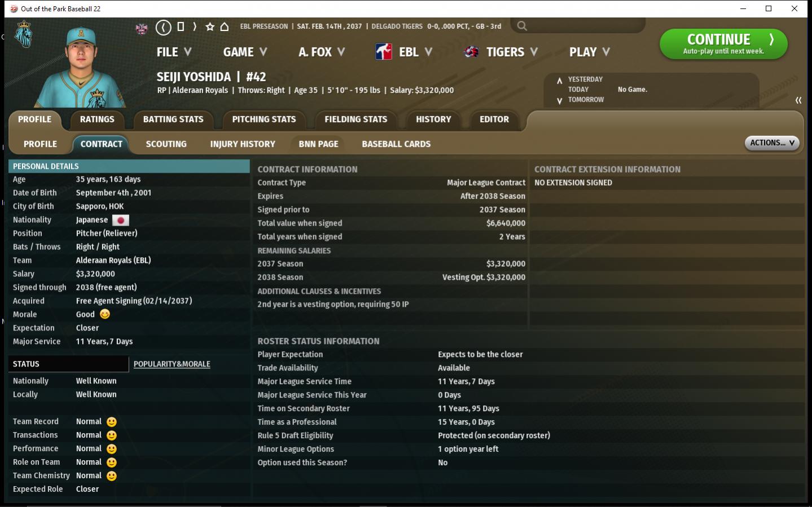Click into the search field
Screen dimensions: 812x507
578,26
